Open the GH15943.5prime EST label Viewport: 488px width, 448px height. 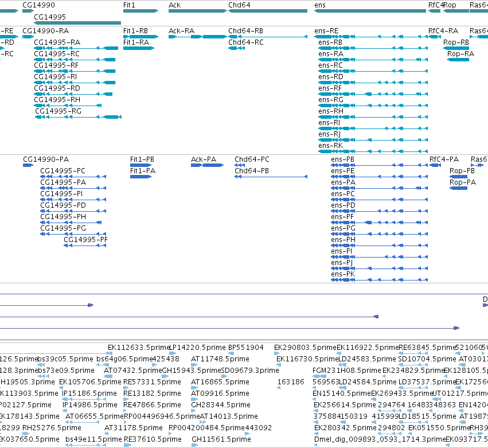192,371
